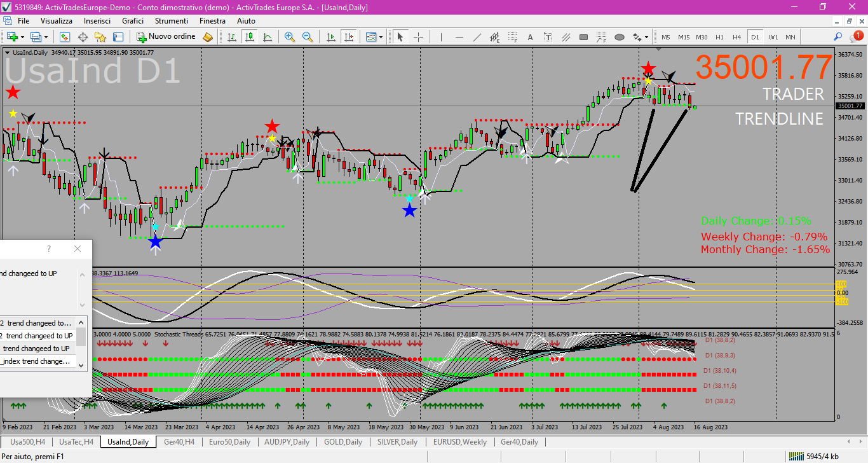Zoom out of the chart
This screenshot has width=868, height=463.
(308, 37)
